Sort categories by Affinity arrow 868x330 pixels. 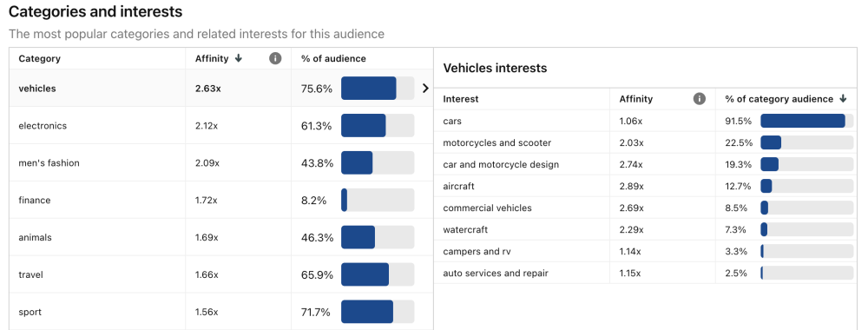[x=239, y=59]
